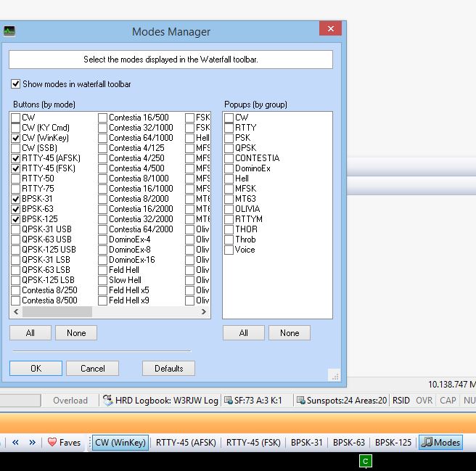Enable the RTTY popup group
The width and height of the screenshot is (476, 471).
pos(229,128)
